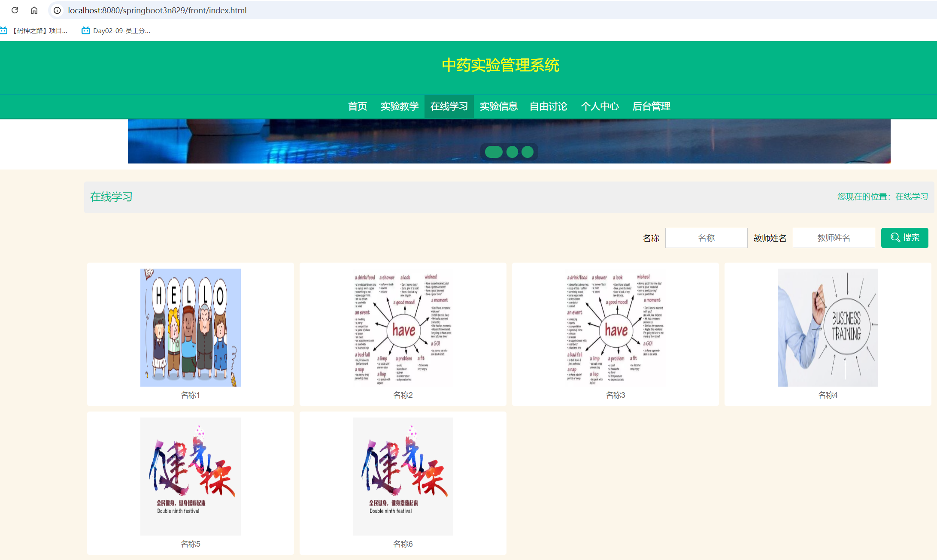Screen dimensions: 937x560
Task: Open the 【码神之路】项目 bookmark icon
Action: (x=5, y=30)
